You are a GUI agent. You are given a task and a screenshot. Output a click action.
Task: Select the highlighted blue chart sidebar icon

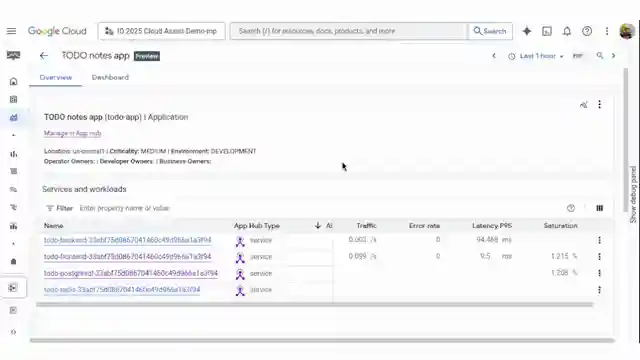13,118
